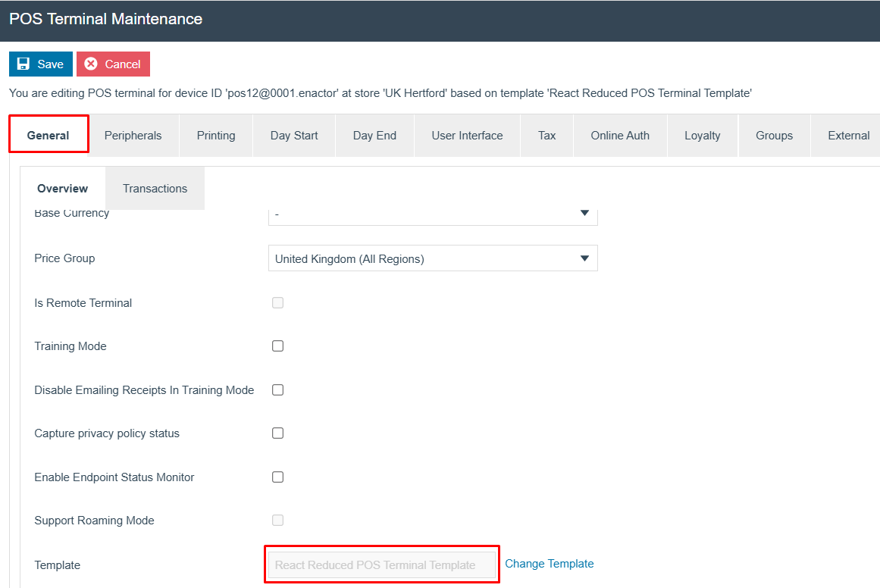
Task: Open the User Interface tab
Action: [467, 136]
